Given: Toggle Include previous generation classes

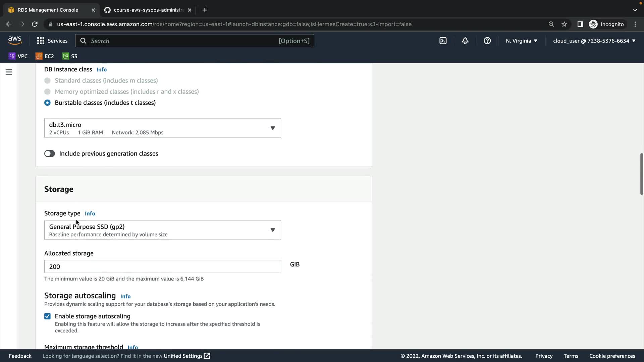Looking at the screenshot, I should tap(50, 154).
